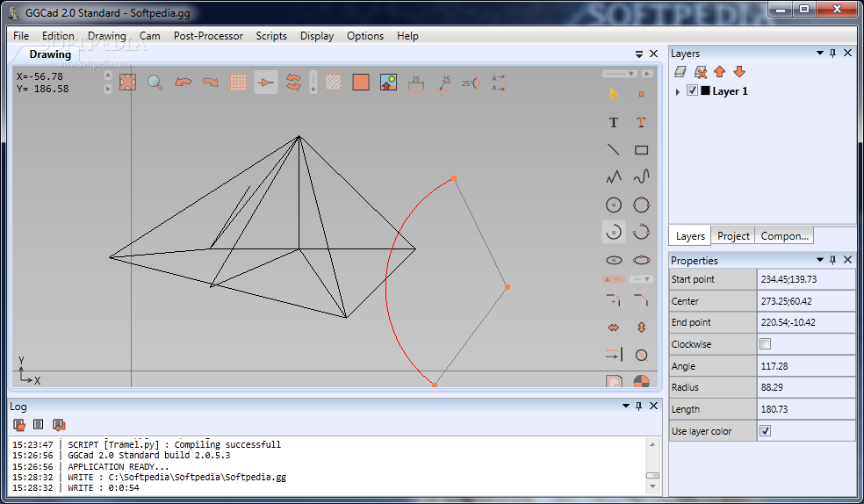Open the Drawing tab list dropdown

click(639, 54)
